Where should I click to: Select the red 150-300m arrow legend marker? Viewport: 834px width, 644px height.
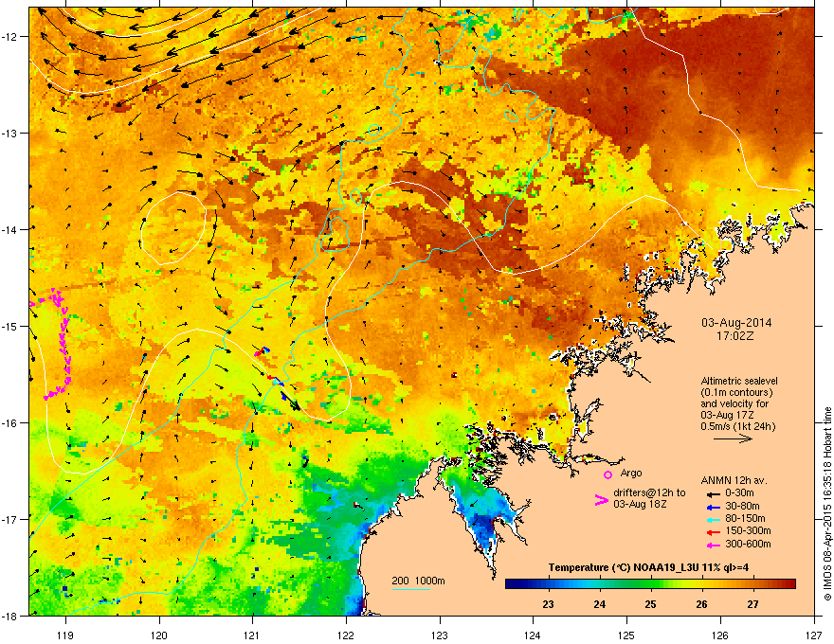(714, 532)
